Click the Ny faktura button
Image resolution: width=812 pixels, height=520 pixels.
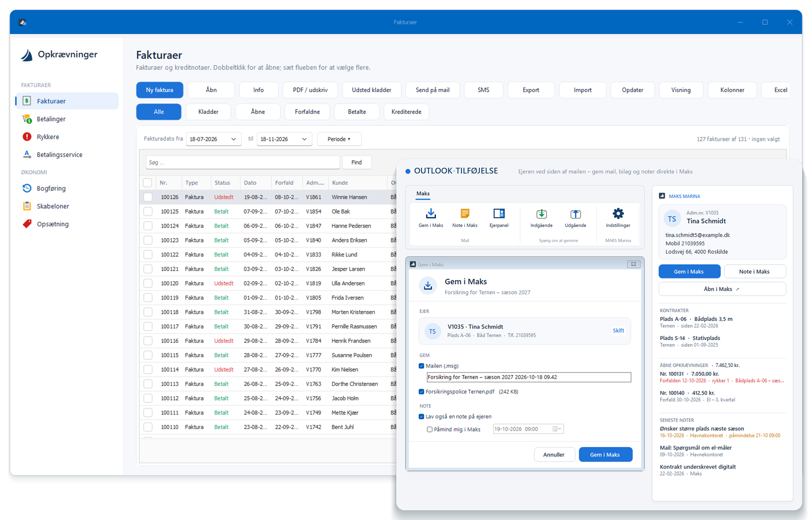click(x=159, y=90)
